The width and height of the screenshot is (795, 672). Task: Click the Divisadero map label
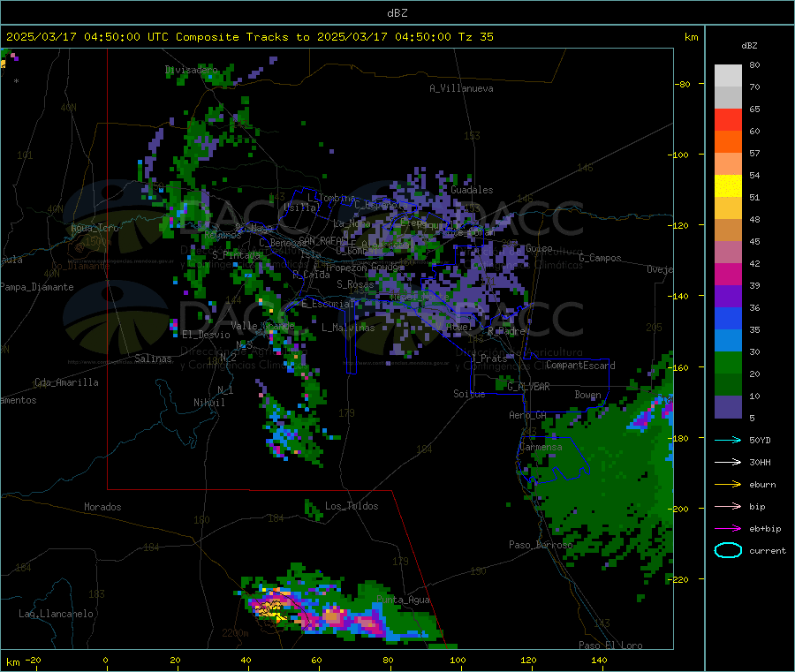pos(191,70)
